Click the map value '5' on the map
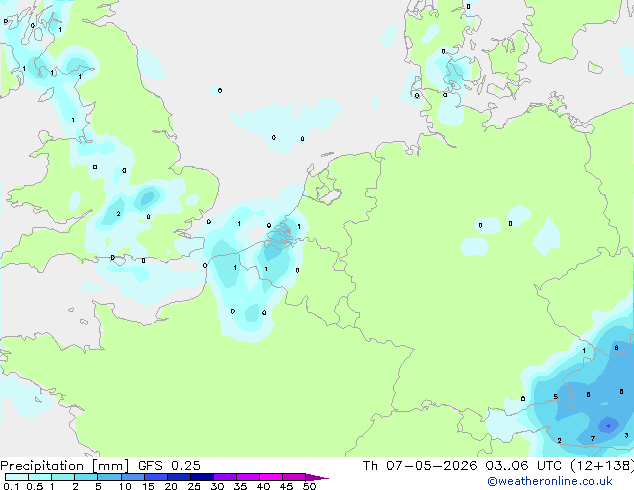The width and height of the screenshot is (634, 490). (556, 397)
